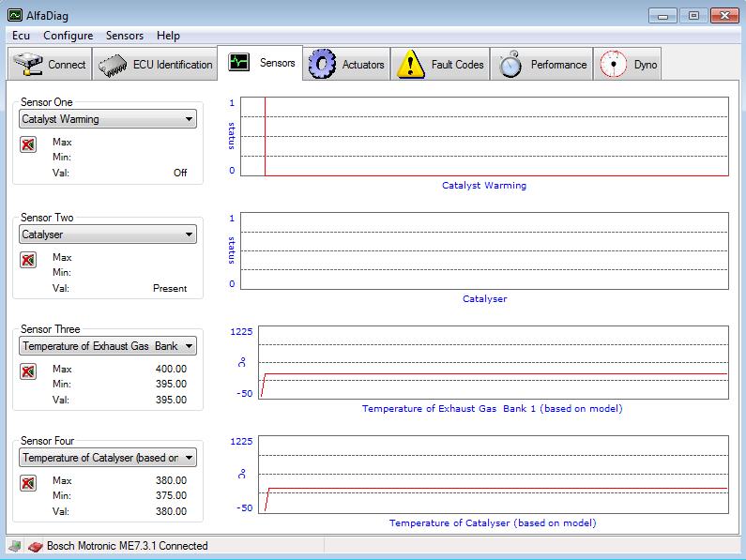The width and height of the screenshot is (746, 560).
Task: Toggle Sensor Two graph enable button
Action: click(x=28, y=260)
